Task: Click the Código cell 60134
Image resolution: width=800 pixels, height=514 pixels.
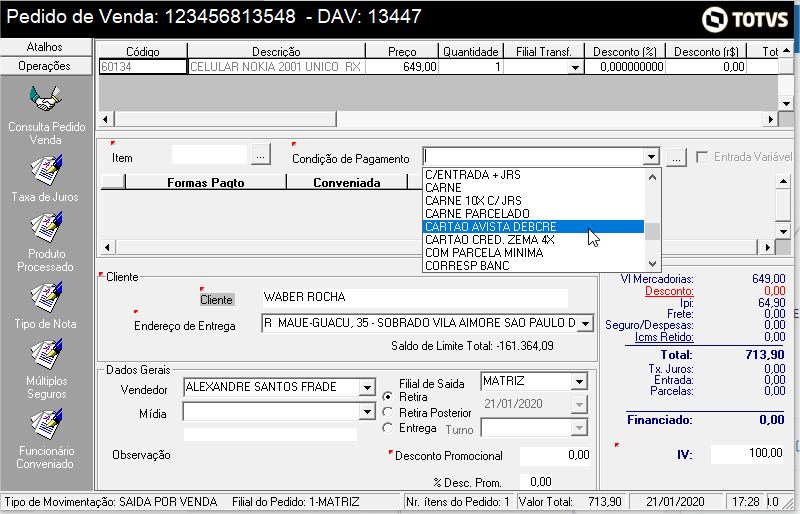Action: 143,67
